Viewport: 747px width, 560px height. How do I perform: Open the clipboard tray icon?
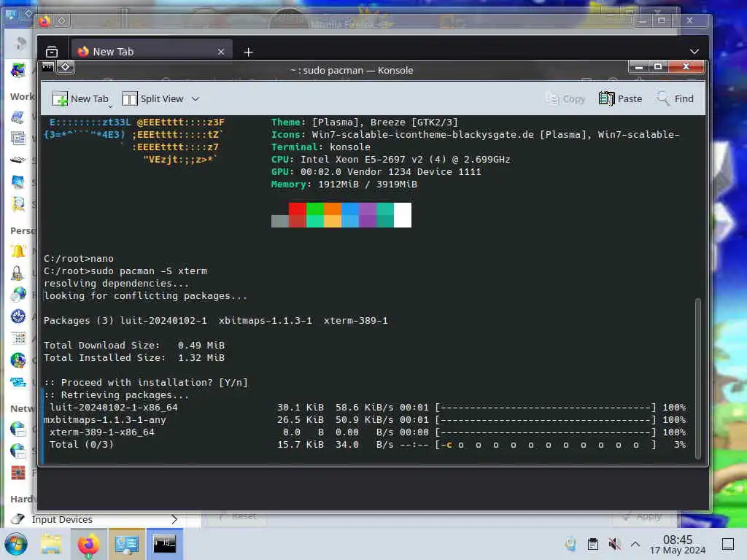[592, 544]
